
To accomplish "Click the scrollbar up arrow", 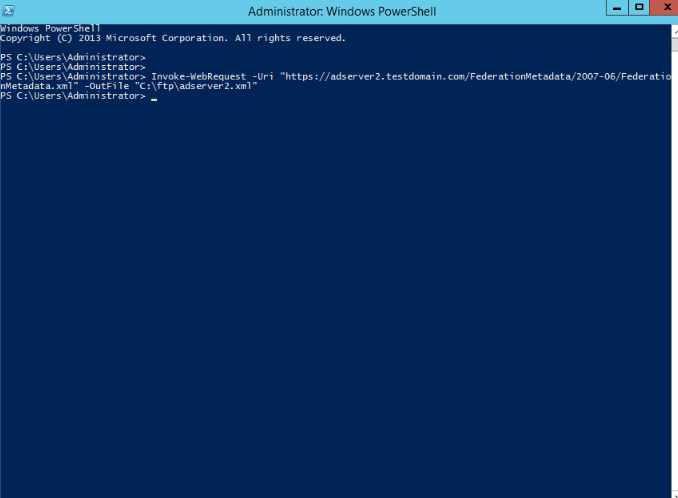I will [x=675, y=31].
